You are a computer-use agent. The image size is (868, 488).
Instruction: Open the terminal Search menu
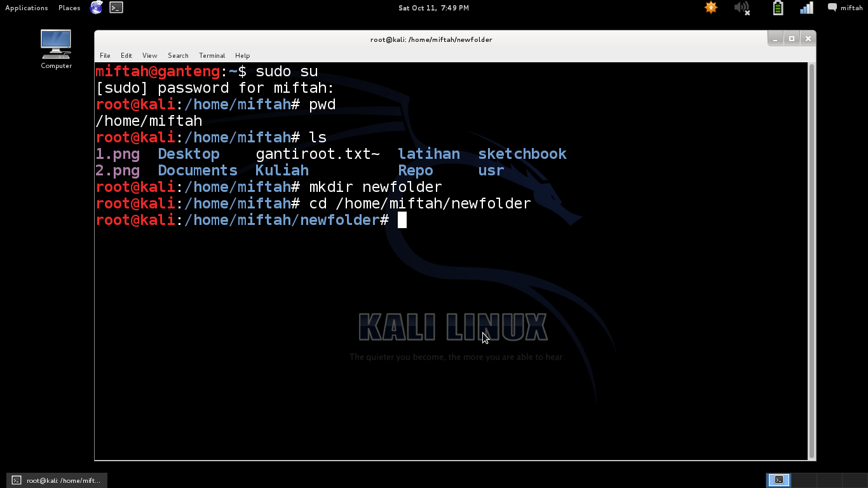point(178,55)
